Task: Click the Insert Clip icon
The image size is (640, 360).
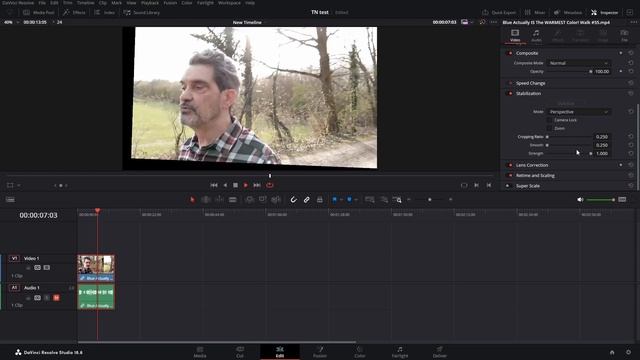Action: [249, 200]
